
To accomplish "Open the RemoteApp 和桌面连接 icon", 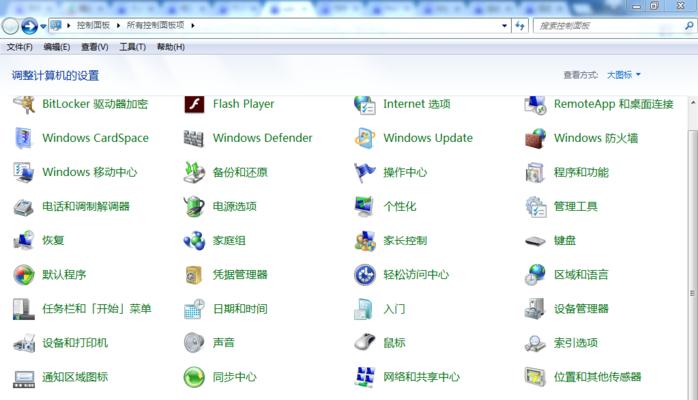I will [535, 104].
